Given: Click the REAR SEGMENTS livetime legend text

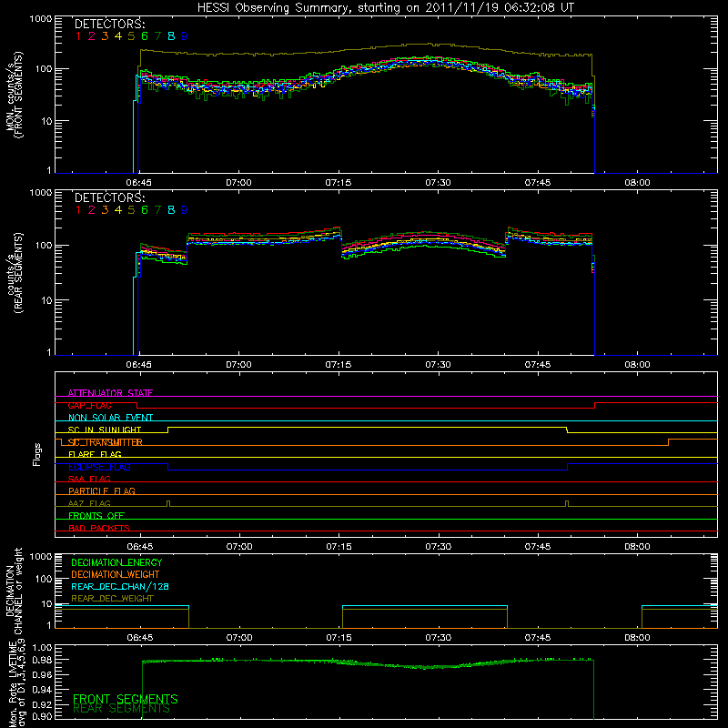Looking at the screenshot, I should 121,709.
